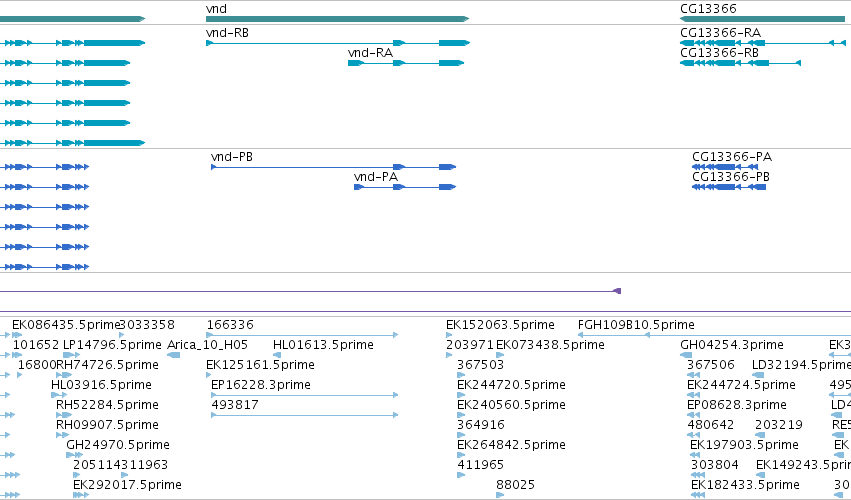Image resolution: width=851 pixels, height=500 pixels.
Task: Select feature 364916
Action: [480, 425]
